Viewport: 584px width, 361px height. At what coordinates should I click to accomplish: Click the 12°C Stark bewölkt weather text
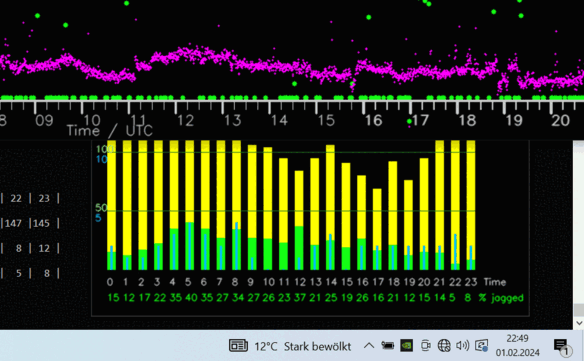pyautogui.click(x=303, y=346)
